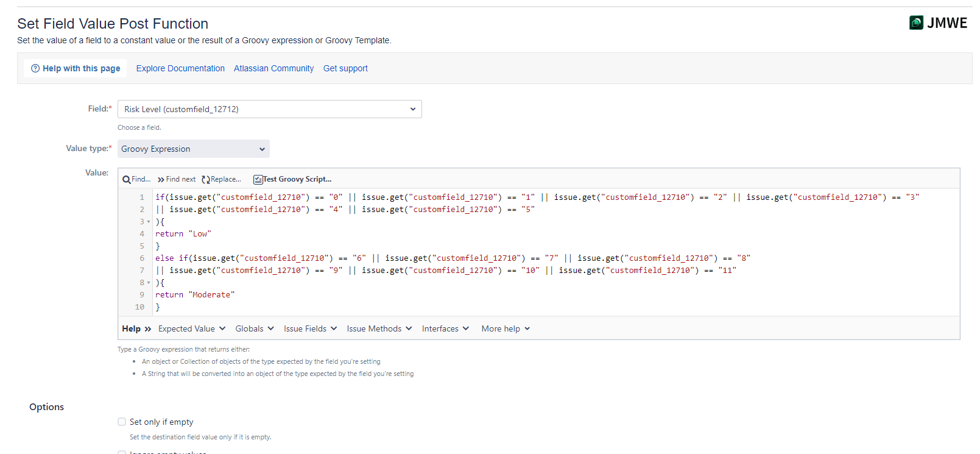Run Test Groovy Script
This screenshot has width=980, height=454.
click(x=292, y=179)
